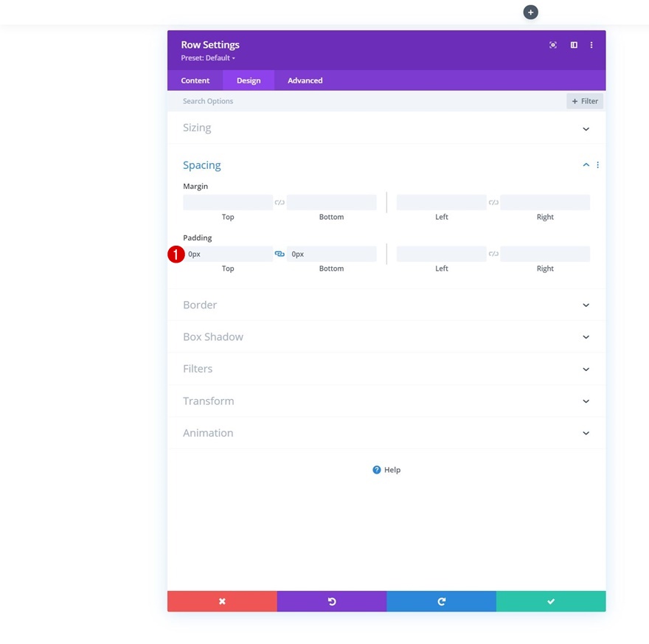The height and width of the screenshot is (644, 649).
Task: Expand the Animation section
Action: coord(386,433)
